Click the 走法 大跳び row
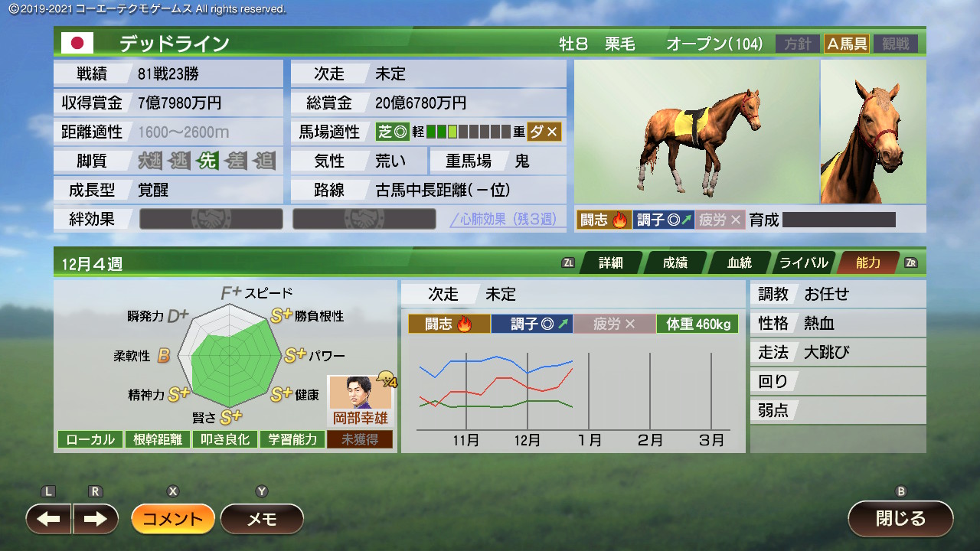The width and height of the screenshot is (980, 551). point(838,352)
